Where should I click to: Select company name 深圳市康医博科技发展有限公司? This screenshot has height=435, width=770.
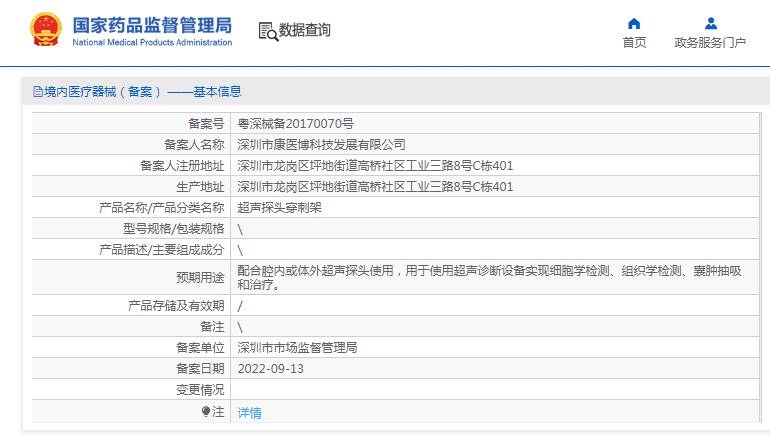321,145
